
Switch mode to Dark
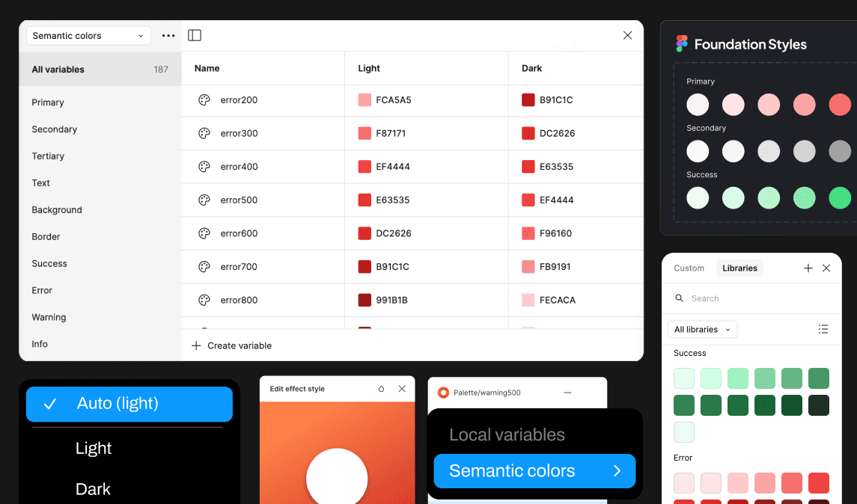point(93,489)
